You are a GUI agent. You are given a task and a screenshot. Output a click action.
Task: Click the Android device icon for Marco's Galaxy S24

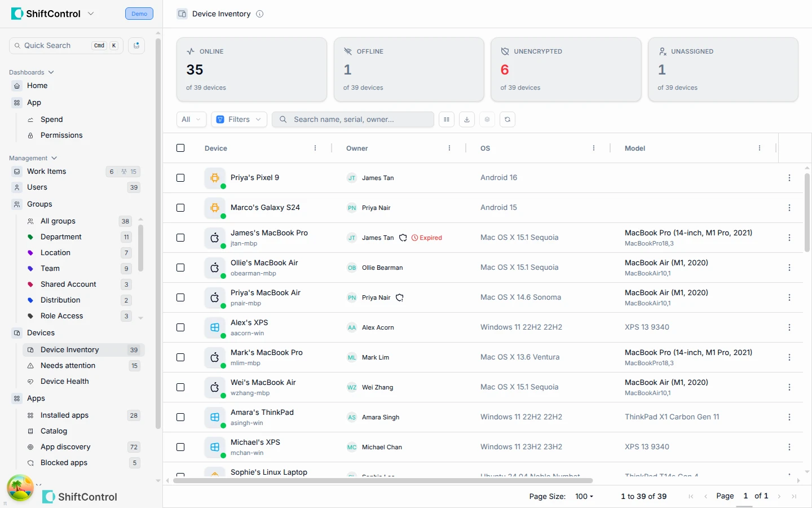tap(215, 208)
